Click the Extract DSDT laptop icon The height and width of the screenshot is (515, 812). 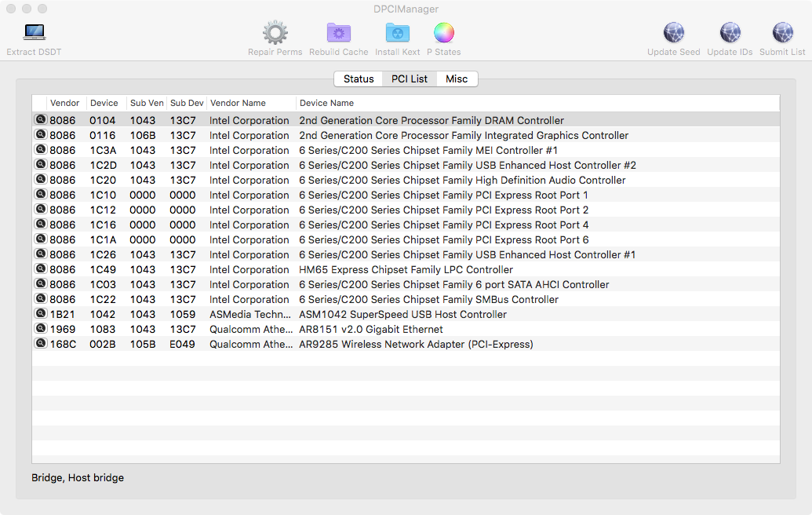[x=35, y=33]
